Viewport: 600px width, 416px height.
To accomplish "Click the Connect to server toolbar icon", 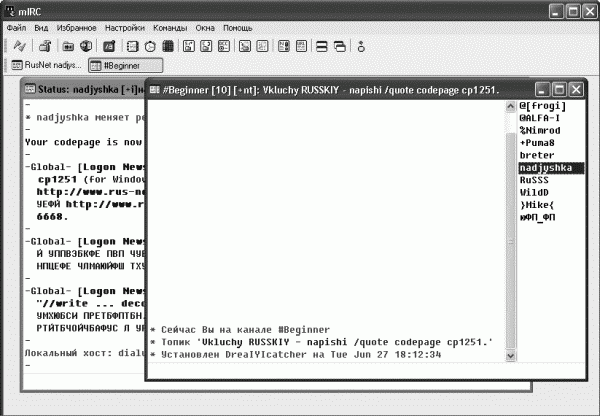I will [x=19, y=46].
